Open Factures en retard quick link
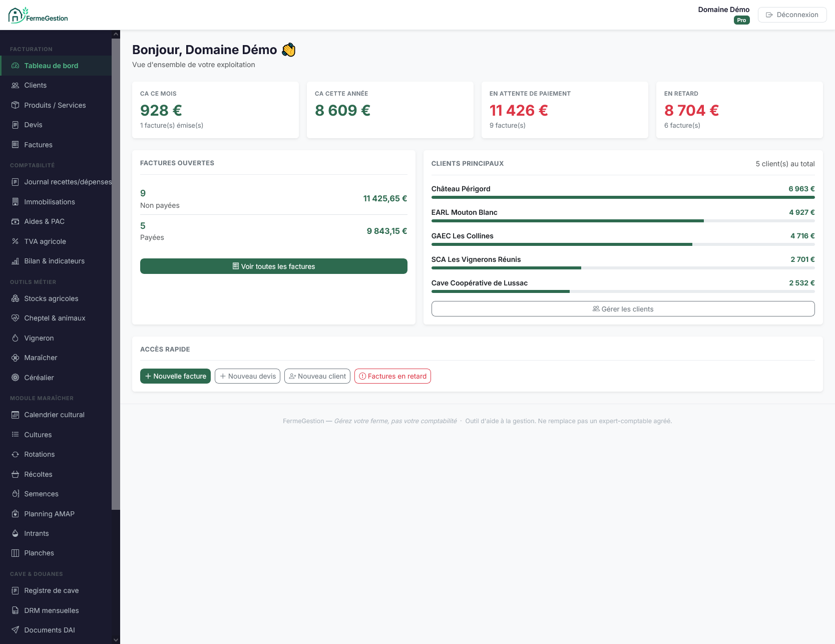 point(392,376)
